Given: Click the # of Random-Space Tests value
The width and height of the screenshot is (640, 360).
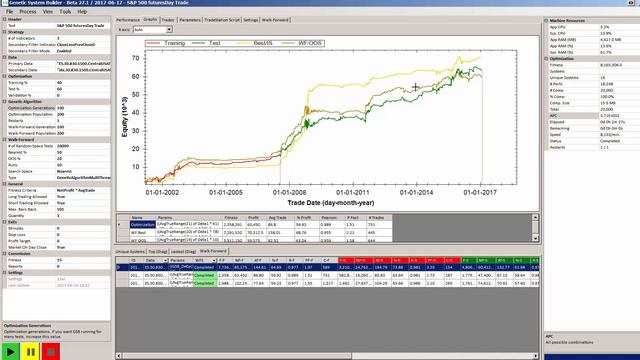Looking at the screenshot, I should click(x=83, y=146).
